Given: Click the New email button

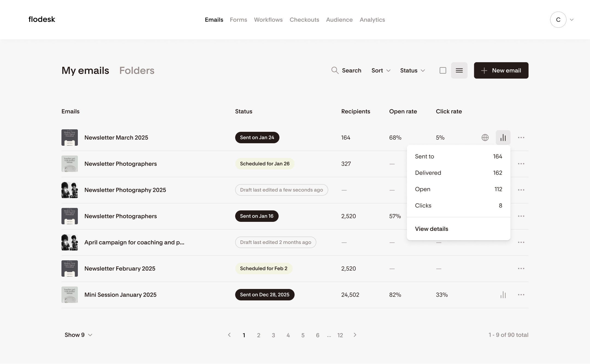Looking at the screenshot, I should [x=501, y=70].
